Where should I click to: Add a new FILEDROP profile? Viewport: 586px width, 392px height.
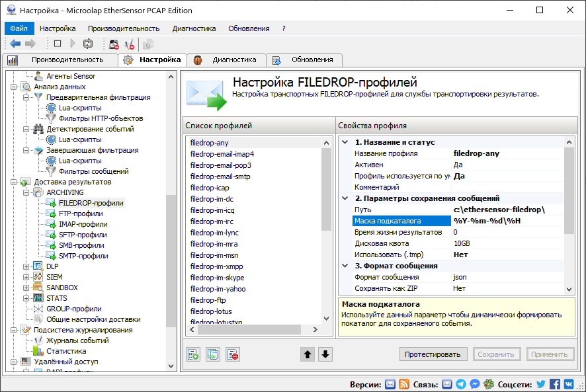point(192,354)
